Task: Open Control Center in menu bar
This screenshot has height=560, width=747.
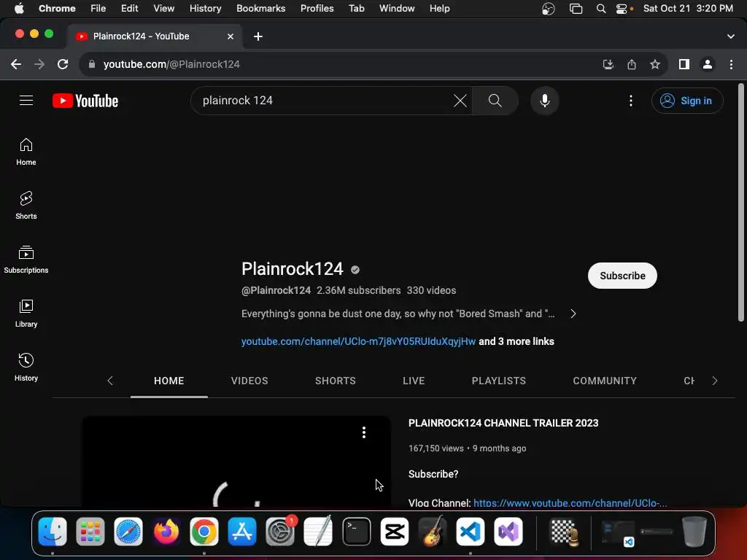Action: (622, 9)
